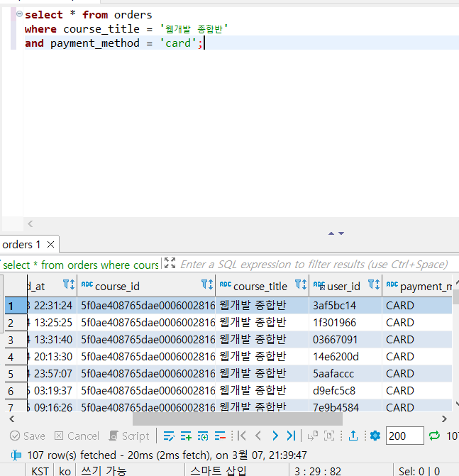Screen dimensions: 459x476
Task: Click the 쓰기 가능 status item
Action: click(x=104, y=471)
